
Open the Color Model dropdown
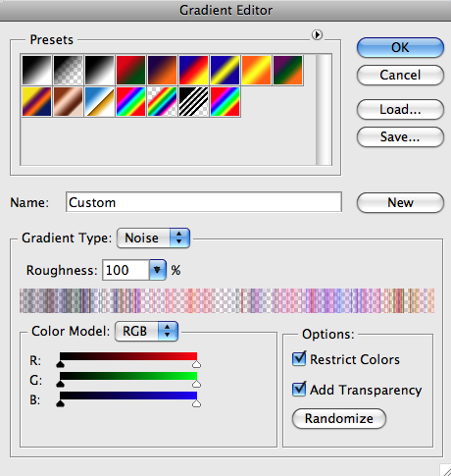tap(146, 331)
